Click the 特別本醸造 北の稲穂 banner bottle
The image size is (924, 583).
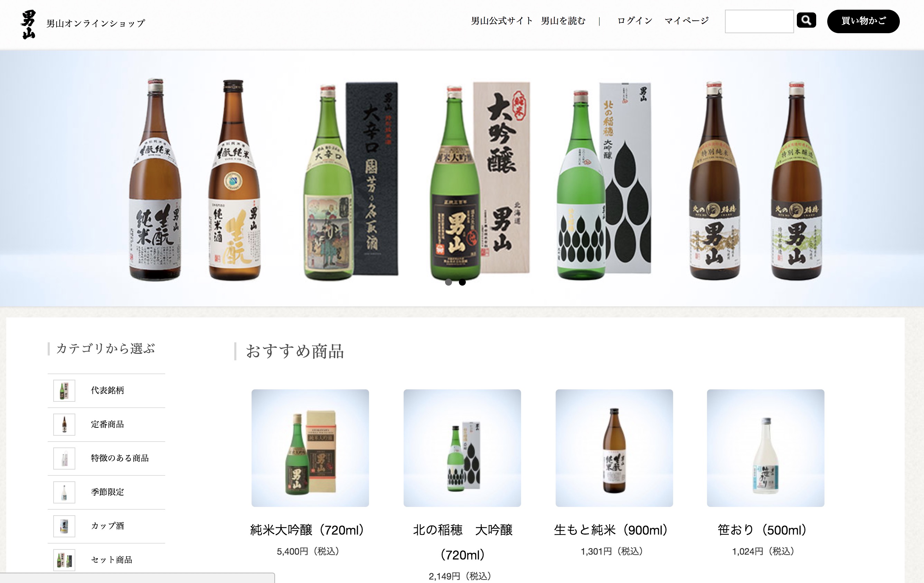[x=796, y=181]
